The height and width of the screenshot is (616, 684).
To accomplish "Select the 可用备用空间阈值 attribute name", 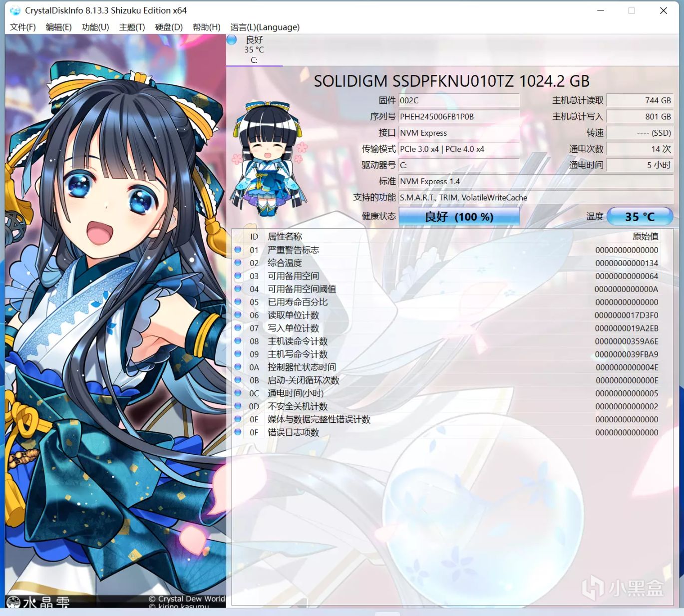I will [x=302, y=289].
